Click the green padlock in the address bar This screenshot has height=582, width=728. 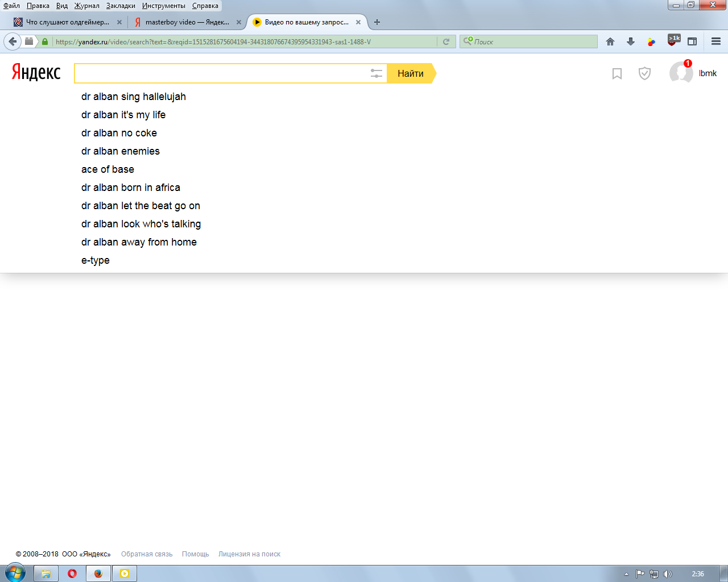click(x=45, y=41)
